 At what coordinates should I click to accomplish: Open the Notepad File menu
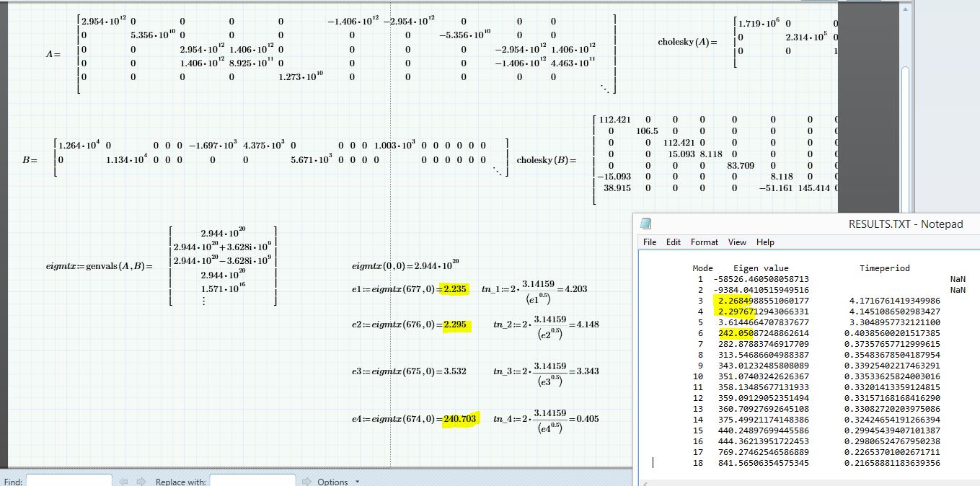pos(650,242)
